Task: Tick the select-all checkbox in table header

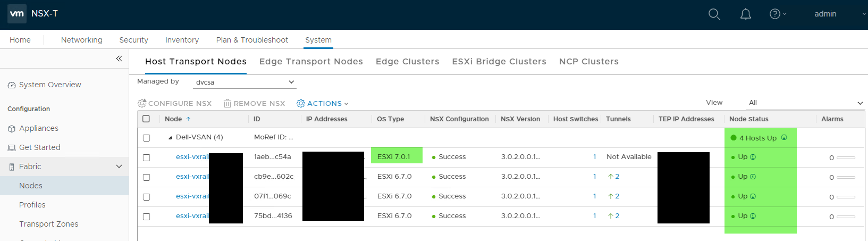Action: click(146, 119)
